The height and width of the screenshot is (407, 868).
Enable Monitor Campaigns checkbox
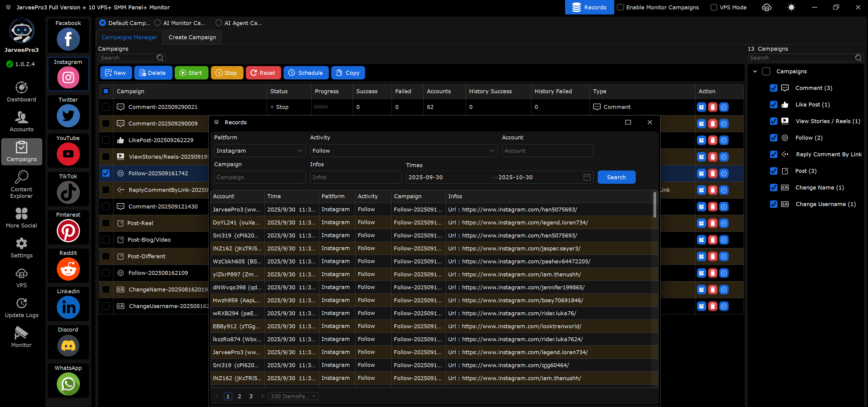pos(620,8)
